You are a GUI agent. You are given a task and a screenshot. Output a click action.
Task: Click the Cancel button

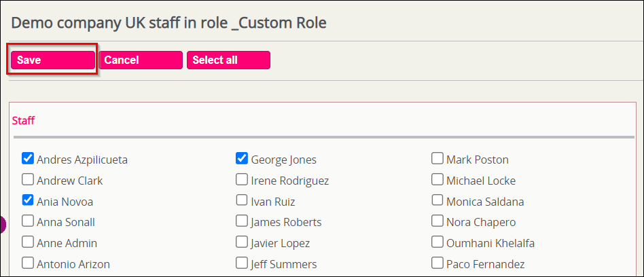click(x=141, y=60)
